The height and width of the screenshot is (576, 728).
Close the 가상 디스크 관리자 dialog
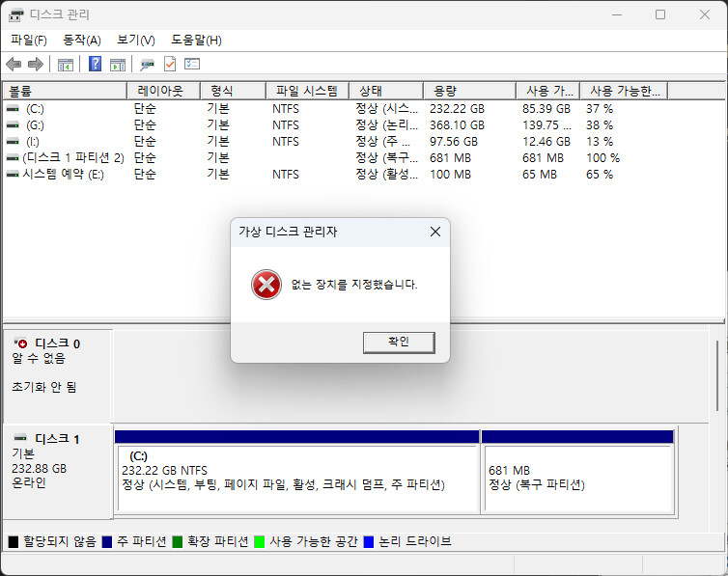[435, 232]
